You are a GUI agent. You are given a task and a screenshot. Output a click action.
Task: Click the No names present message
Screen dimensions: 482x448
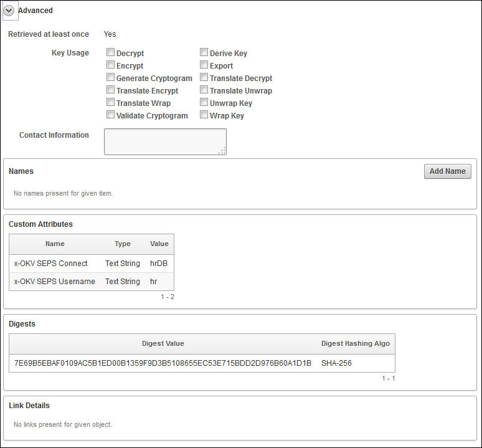pyautogui.click(x=63, y=193)
